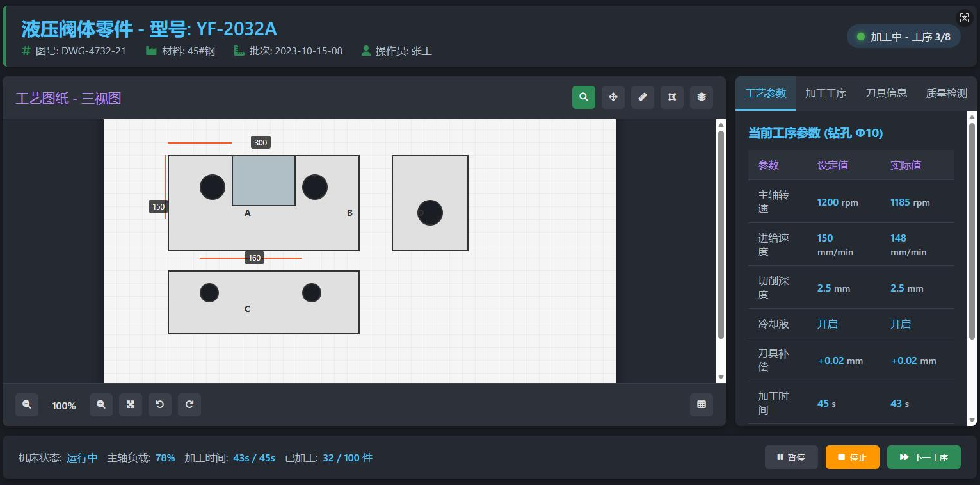Screen dimensions: 980x485
Task: Rotate the drawing counterclockwise
Action: coord(160,405)
